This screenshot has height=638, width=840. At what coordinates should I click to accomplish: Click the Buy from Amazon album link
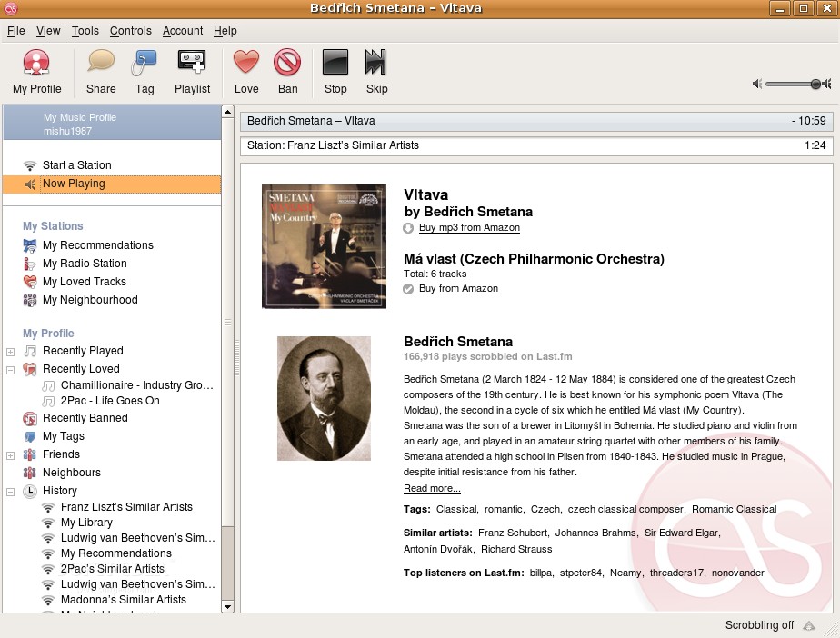(x=458, y=288)
